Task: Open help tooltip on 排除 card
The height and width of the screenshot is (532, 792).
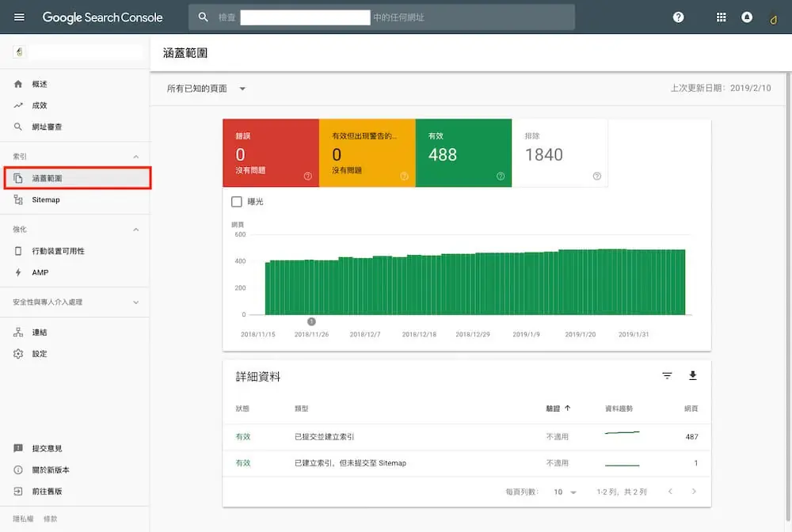Action: pos(597,177)
